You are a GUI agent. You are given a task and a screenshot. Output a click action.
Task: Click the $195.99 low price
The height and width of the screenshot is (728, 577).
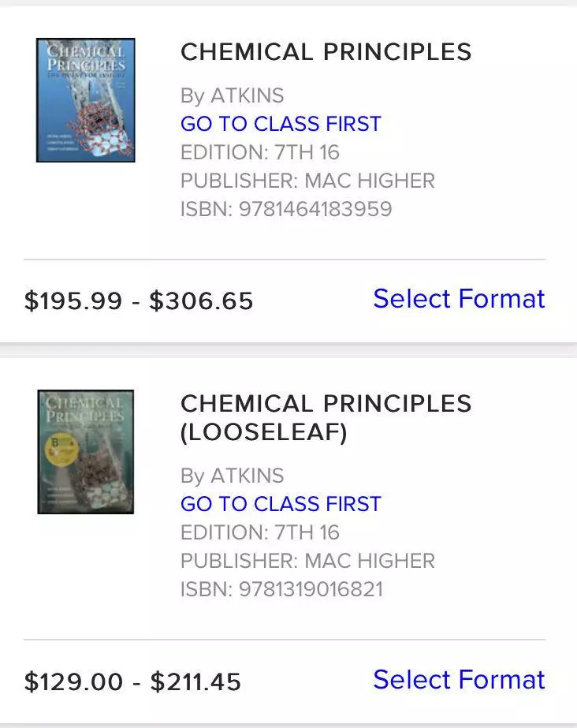(x=73, y=301)
